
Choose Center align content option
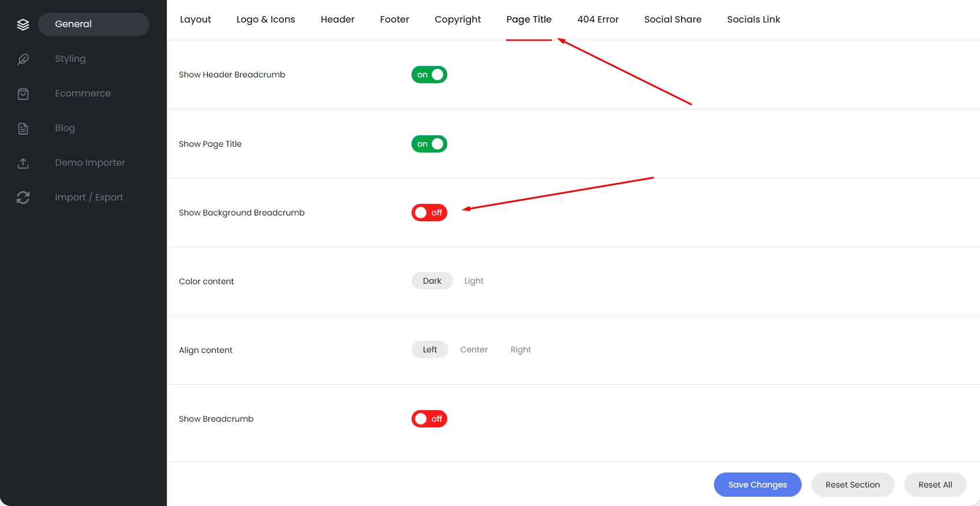(474, 349)
